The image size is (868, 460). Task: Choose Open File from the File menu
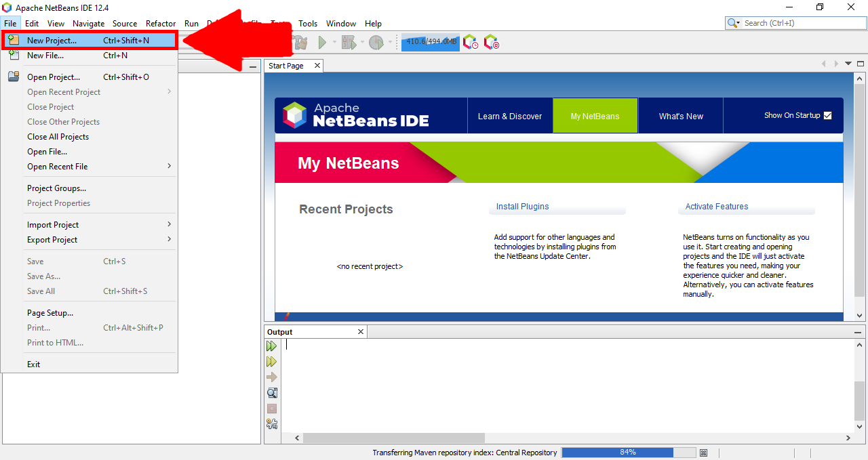90,152
